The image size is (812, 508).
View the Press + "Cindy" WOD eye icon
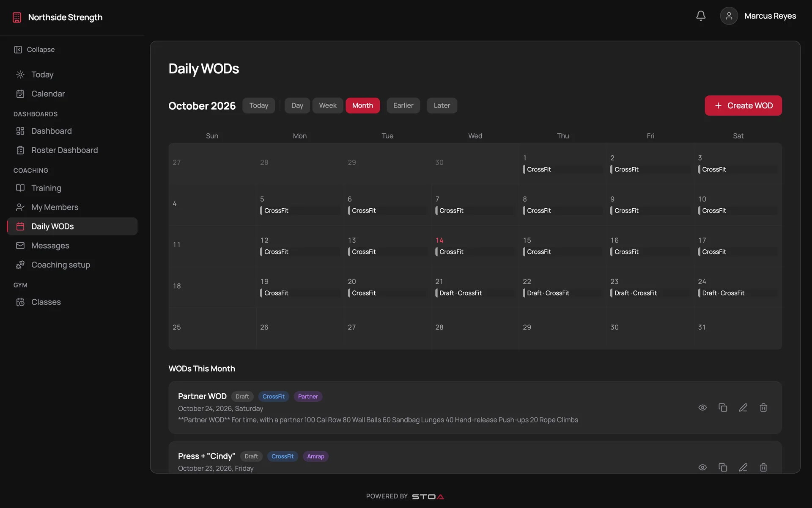coord(702,467)
